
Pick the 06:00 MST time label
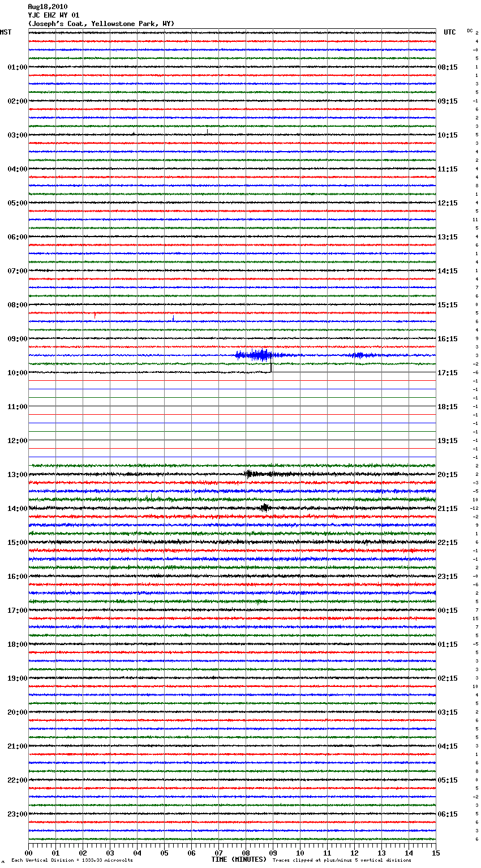[18, 237]
